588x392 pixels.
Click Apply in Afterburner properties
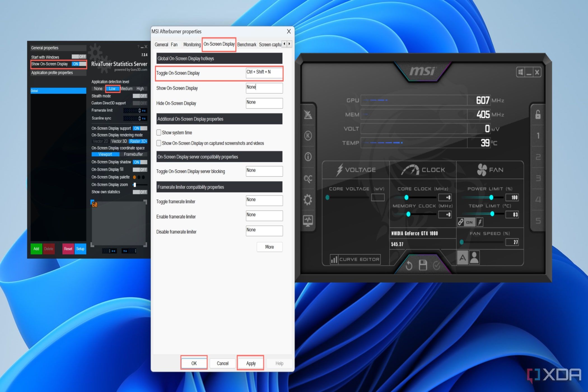(251, 363)
